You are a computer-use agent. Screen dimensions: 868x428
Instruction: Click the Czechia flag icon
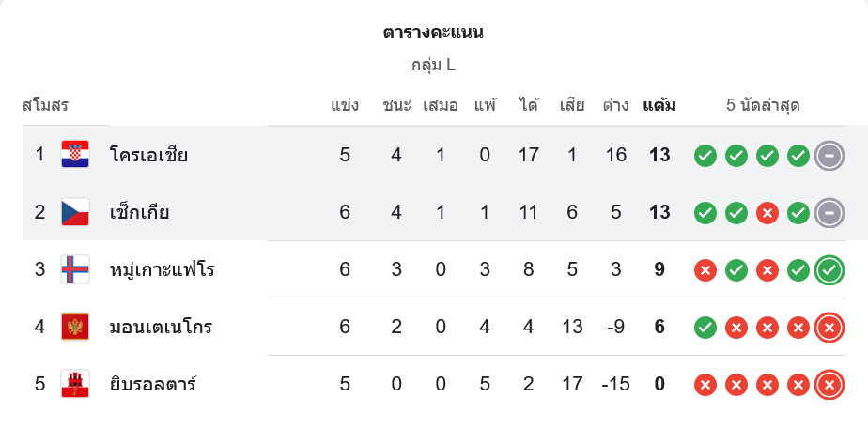pyautogui.click(x=75, y=212)
